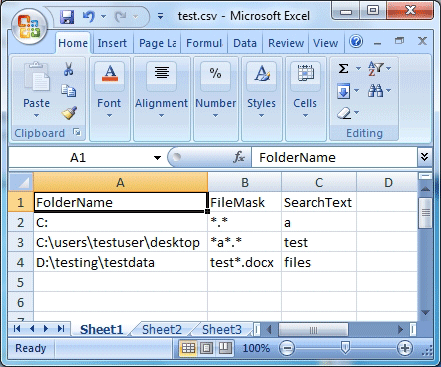This screenshot has width=441, height=367.
Task: Open the Sort & Filter icon
Action: pos(376,69)
